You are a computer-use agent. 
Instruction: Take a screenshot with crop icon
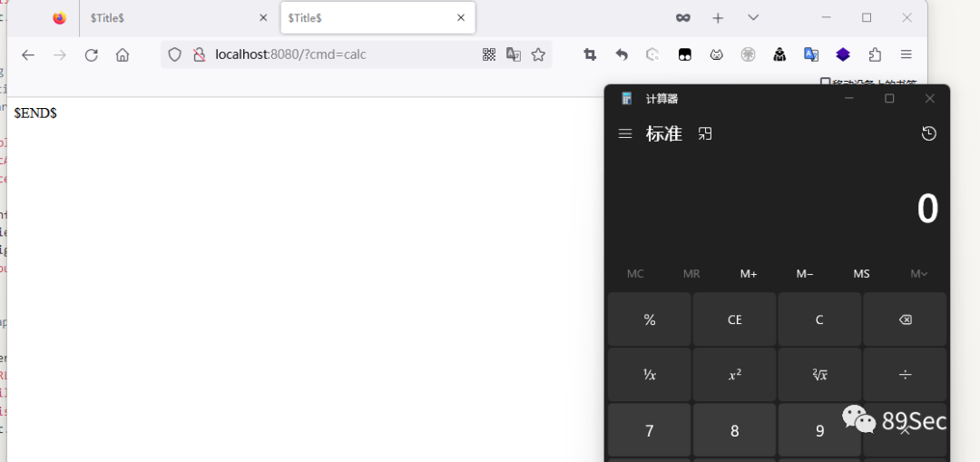590,54
